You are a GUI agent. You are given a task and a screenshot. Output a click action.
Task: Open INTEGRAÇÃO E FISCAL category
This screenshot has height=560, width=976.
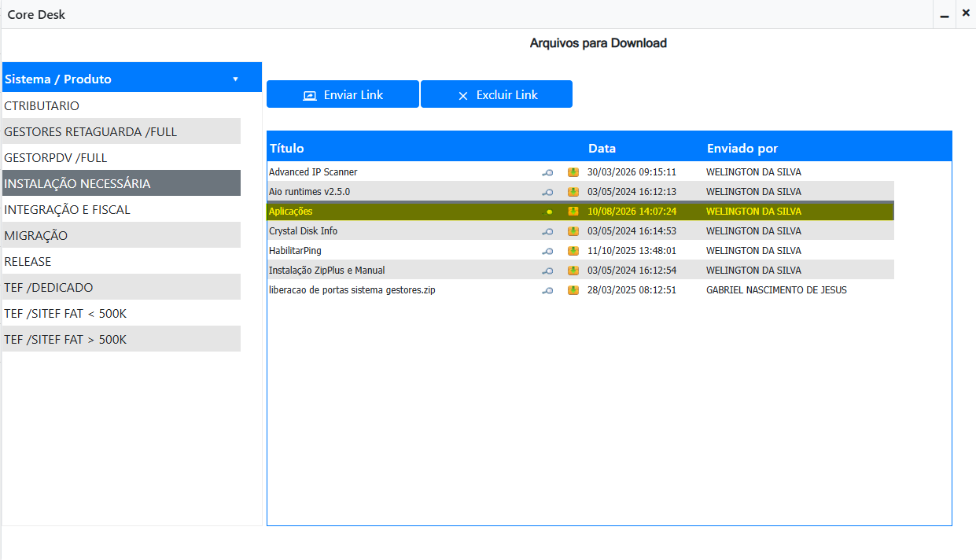click(x=121, y=209)
